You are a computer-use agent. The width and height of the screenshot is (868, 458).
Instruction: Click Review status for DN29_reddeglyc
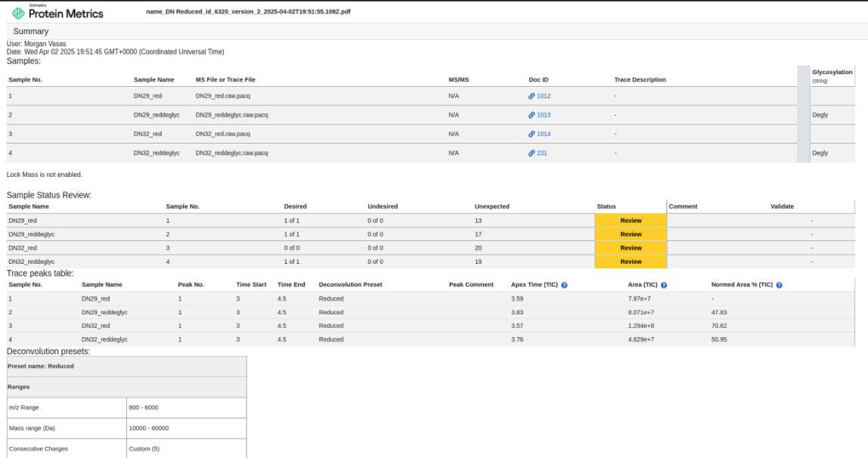(631, 234)
